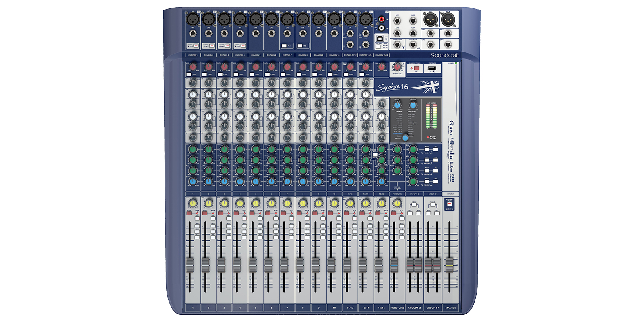Image resolution: width=644 pixels, height=322 pixels.
Task: Click the channel 3 XLR mic input
Action: (224, 19)
